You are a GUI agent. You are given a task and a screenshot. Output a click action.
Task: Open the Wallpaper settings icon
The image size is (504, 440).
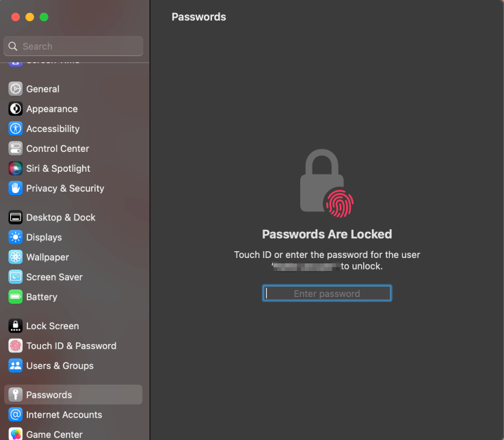(15, 257)
